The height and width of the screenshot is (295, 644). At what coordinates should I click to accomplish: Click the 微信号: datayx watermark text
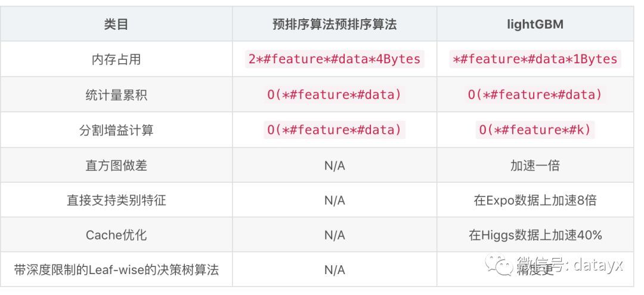(x=569, y=264)
